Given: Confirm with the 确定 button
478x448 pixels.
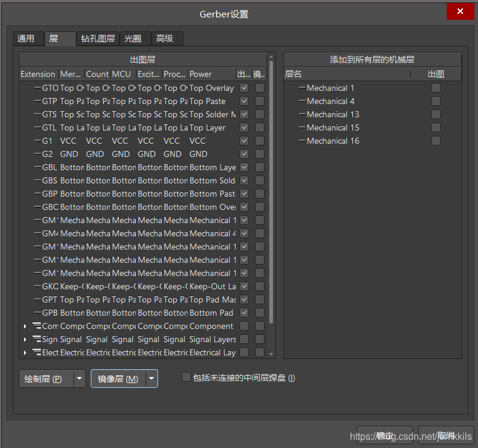Looking at the screenshot, I should [x=384, y=435].
